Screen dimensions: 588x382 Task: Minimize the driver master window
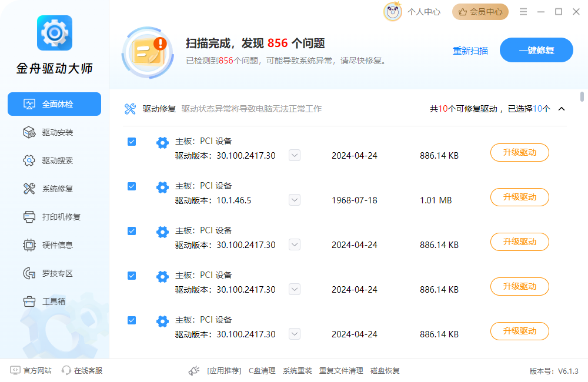click(x=541, y=12)
